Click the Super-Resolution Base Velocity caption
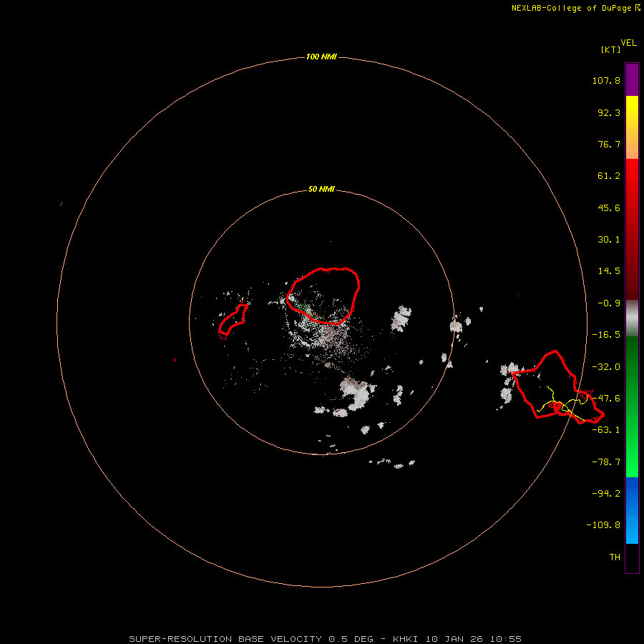 pyautogui.click(x=326, y=639)
